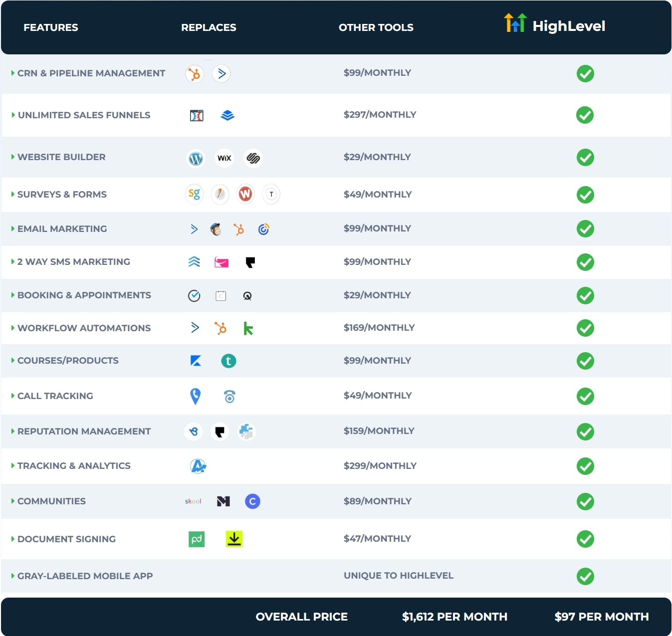Click the WordPress icon in Website Builder row
672x636 pixels.
pyautogui.click(x=196, y=159)
